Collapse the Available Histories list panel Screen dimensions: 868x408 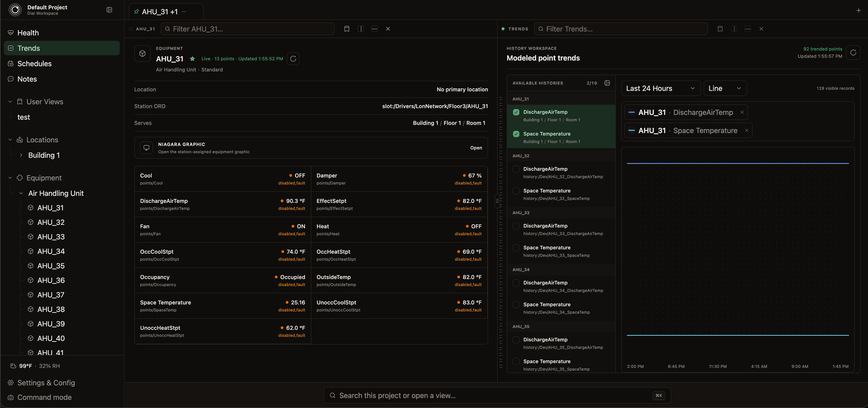coord(607,83)
